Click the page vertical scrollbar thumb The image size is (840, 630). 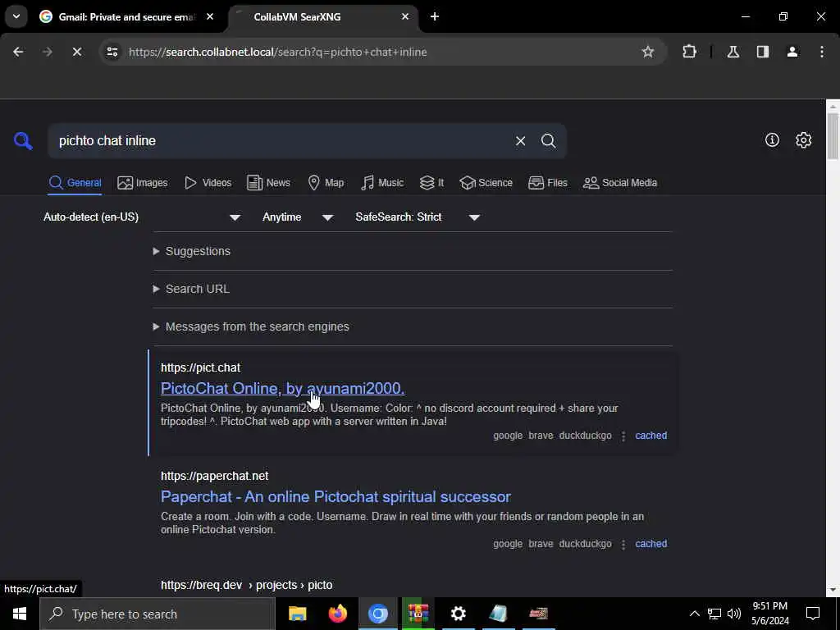click(833, 135)
